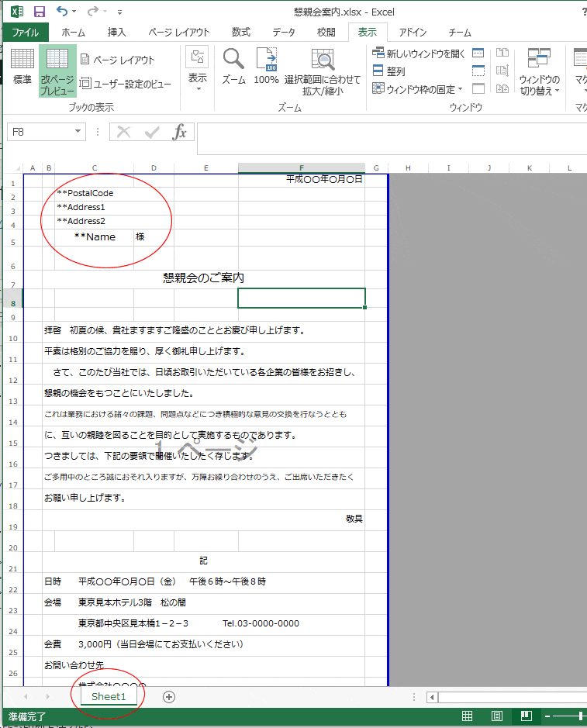Click the insert function fx icon
This screenshot has height=728, width=587.
click(x=179, y=132)
